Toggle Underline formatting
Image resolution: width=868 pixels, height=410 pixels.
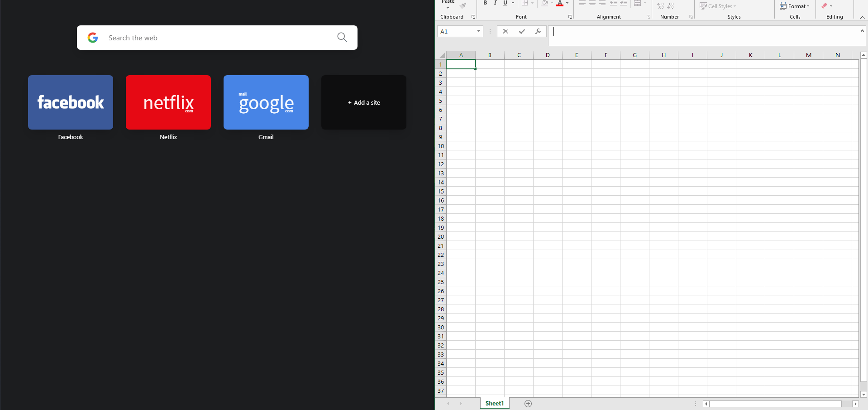click(x=505, y=3)
